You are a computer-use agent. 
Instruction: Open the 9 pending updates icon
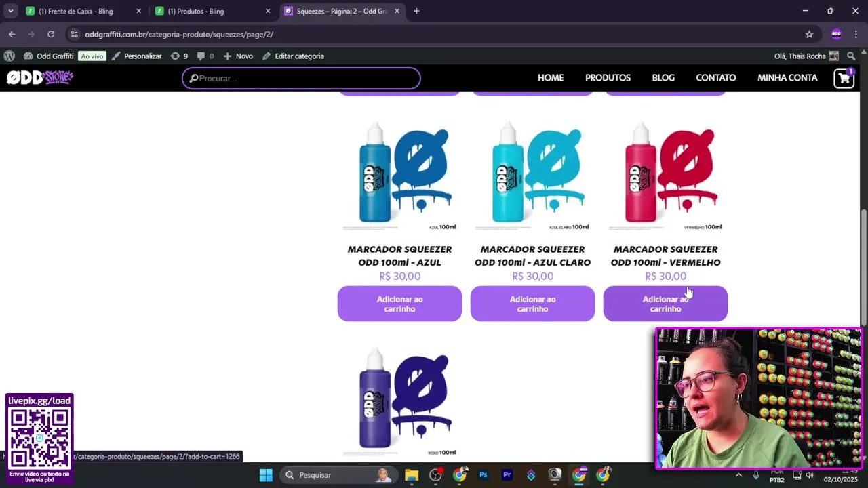point(179,56)
